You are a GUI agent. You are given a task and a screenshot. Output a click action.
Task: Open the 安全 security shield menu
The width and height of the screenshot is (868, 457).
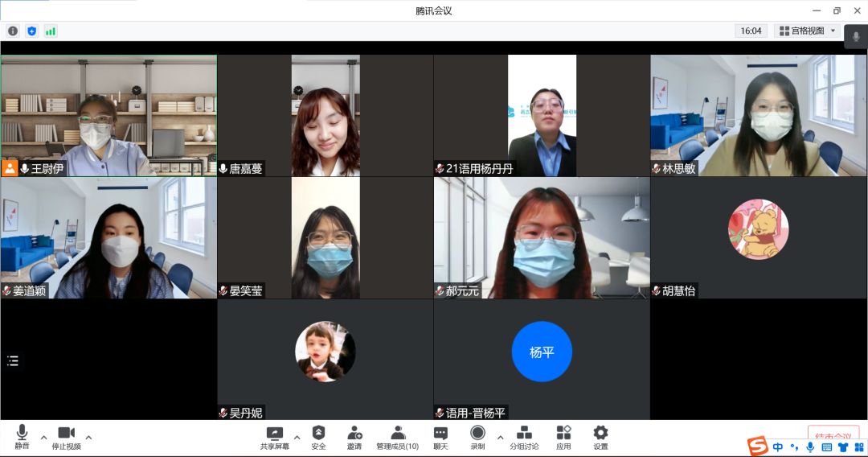click(318, 436)
